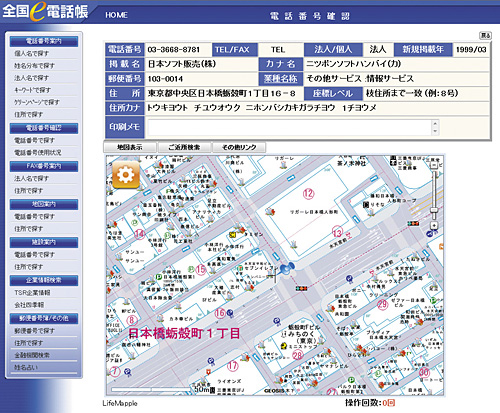Open 電話番号使用状況 in sidebar
The image size is (500, 413).
tap(37, 153)
